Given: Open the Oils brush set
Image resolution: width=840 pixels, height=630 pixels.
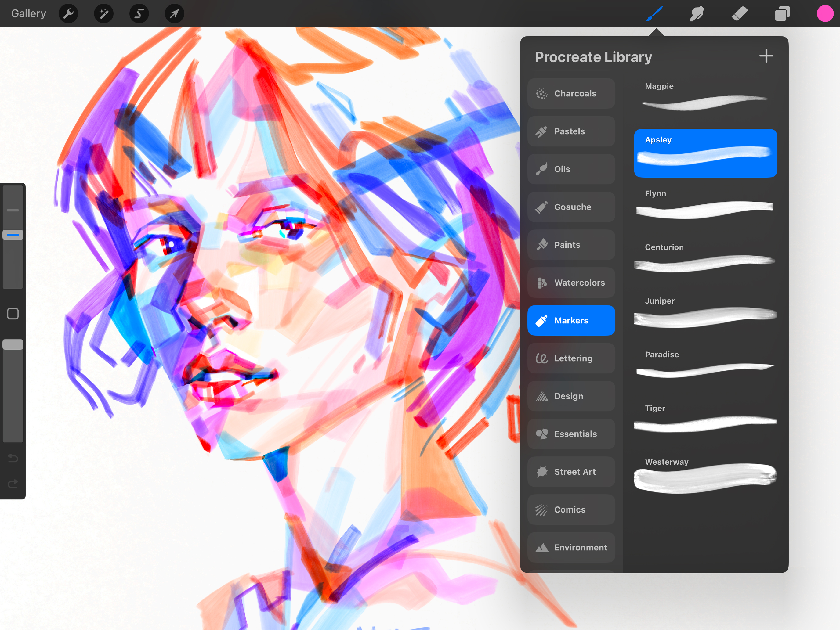Looking at the screenshot, I should tap(571, 169).
